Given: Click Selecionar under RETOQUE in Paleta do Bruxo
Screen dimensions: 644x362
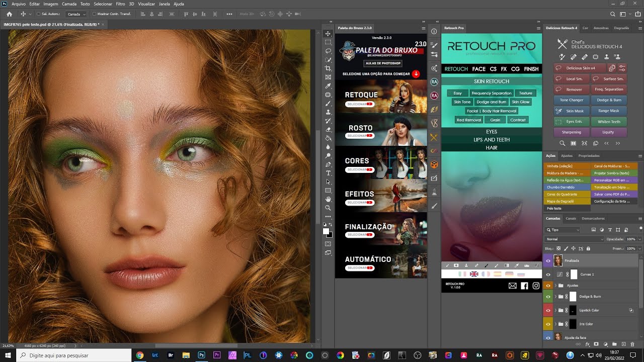Looking at the screenshot, I should pyautogui.click(x=360, y=104).
